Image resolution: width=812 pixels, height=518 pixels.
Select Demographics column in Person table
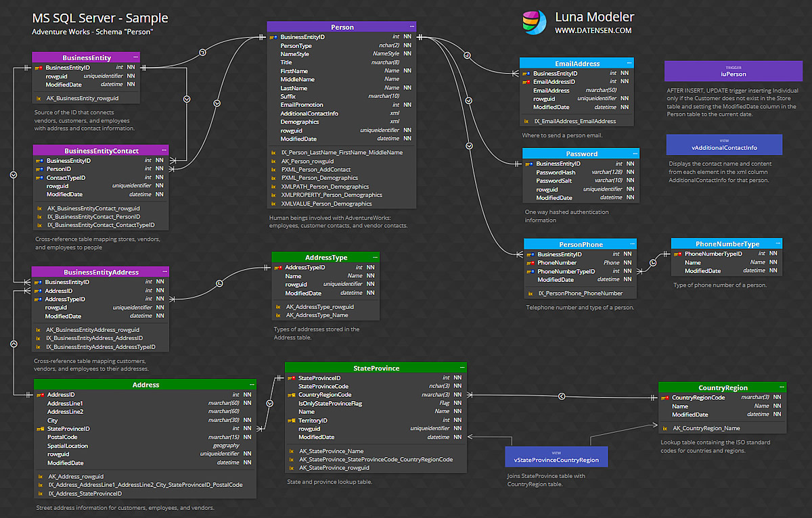click(x=342, y=122)
